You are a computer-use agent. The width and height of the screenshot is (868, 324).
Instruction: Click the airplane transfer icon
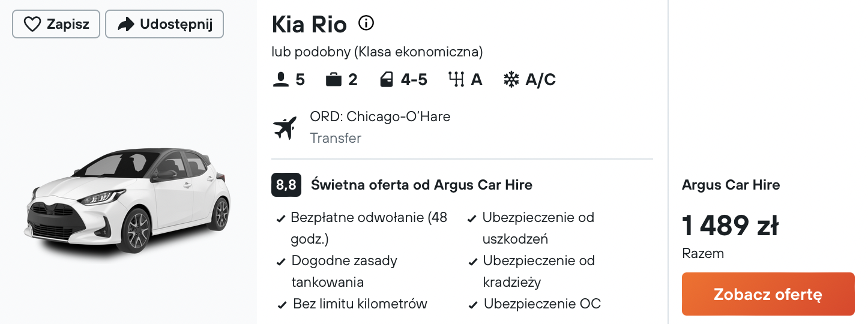click(x=285, y=128)
